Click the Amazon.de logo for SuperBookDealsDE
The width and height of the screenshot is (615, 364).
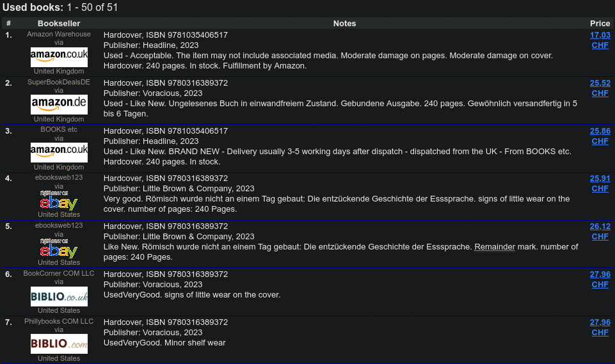coord(59,105)
